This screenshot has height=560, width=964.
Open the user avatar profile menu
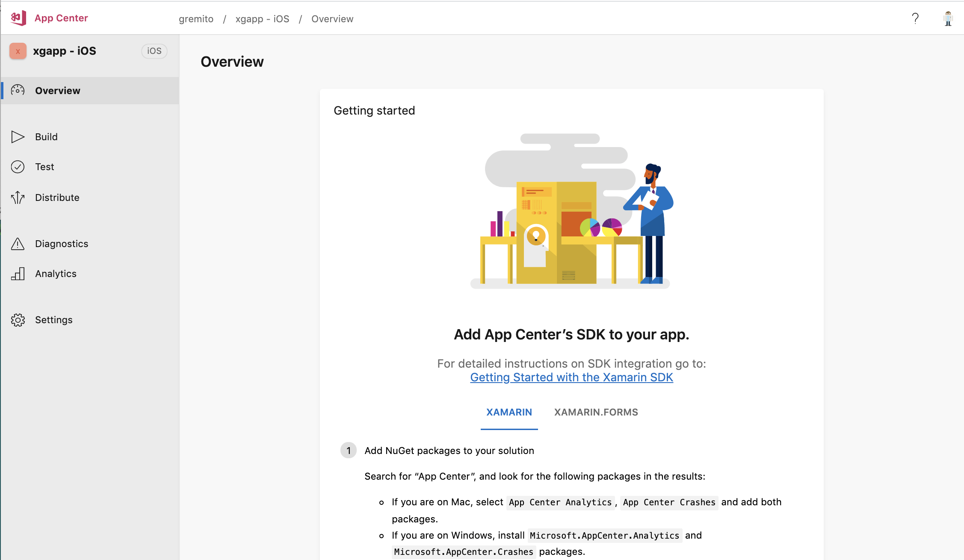point(948,18)
